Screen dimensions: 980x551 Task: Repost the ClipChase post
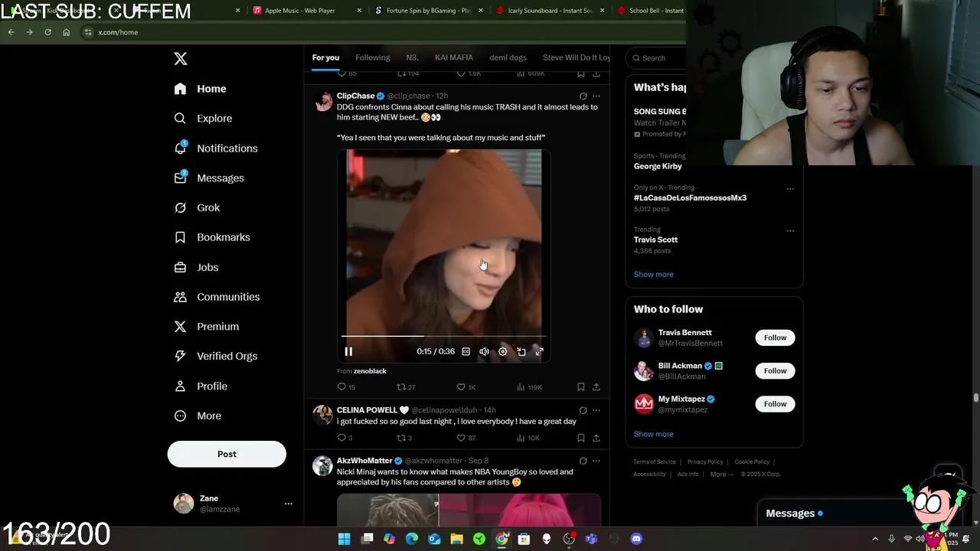[x=406, y=387]
